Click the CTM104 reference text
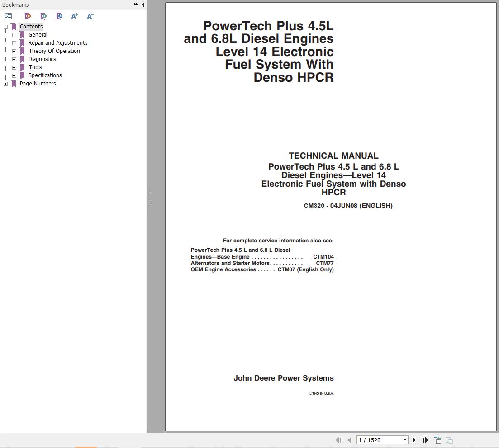Screen dimensions: 499x448 point(323,257)
